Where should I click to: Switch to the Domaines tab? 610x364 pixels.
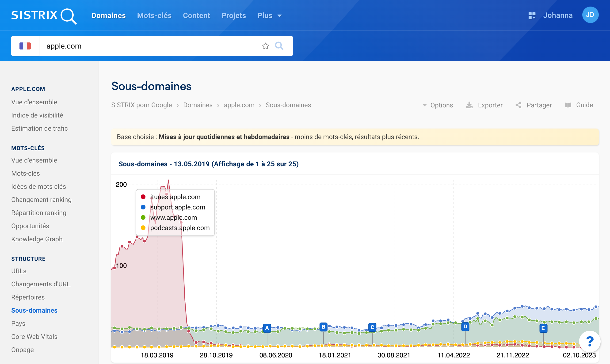pyautogui.click(x=108, y=15)
